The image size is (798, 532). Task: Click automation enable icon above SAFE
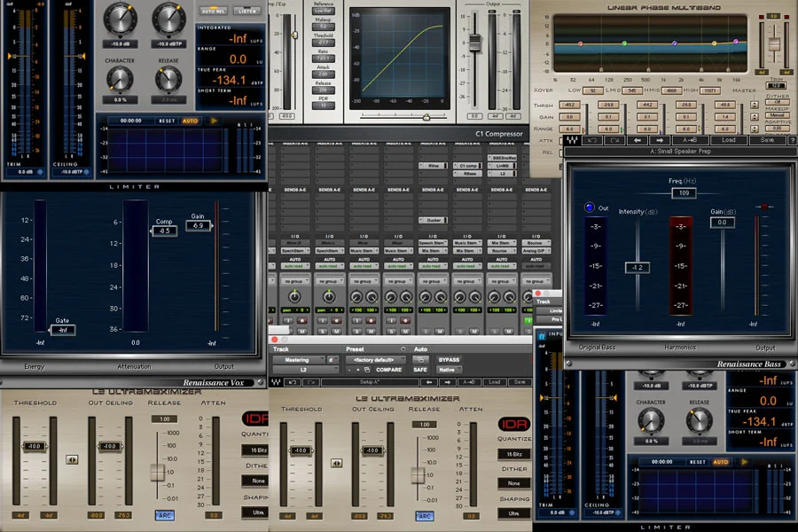(420, 359)
